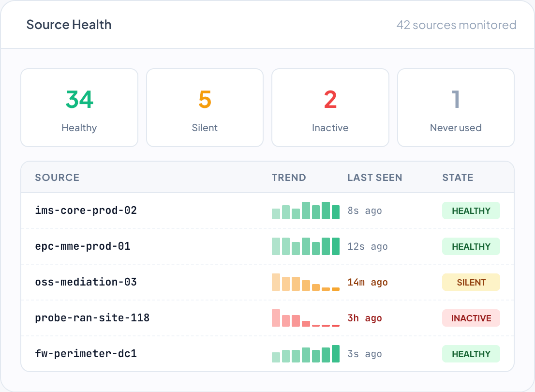Viewport: 535px width, 392px height.
Task: Sort table by the LAST SEEN column header
Action: click(374, 178)
